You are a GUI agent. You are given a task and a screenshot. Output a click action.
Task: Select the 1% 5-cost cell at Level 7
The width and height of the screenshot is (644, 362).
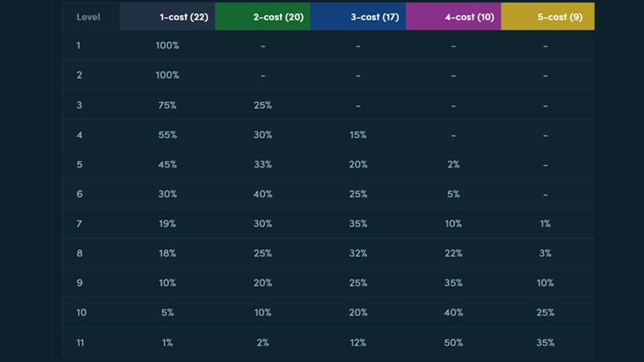pyautogui.click(x=545, y=224)
